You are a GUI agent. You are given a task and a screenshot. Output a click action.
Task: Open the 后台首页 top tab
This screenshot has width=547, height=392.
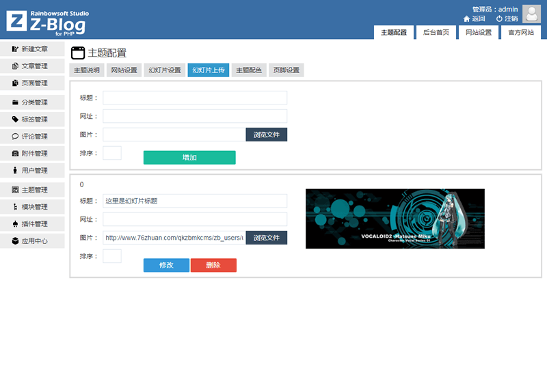436,32
